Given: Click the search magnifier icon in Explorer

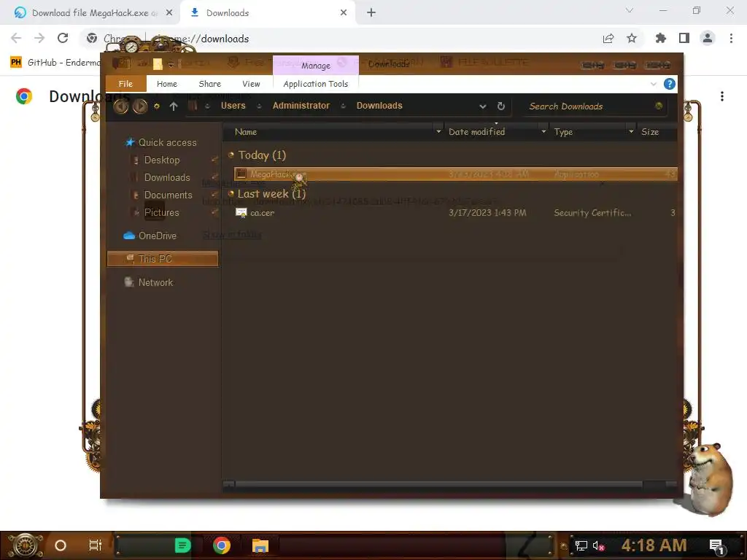Looking at the screenshot, I should point(659,106).
